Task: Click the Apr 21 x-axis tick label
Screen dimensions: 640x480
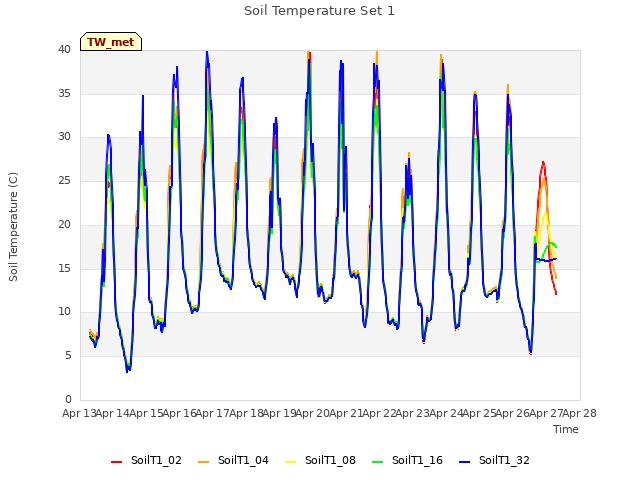Action: tap(346, 413)
